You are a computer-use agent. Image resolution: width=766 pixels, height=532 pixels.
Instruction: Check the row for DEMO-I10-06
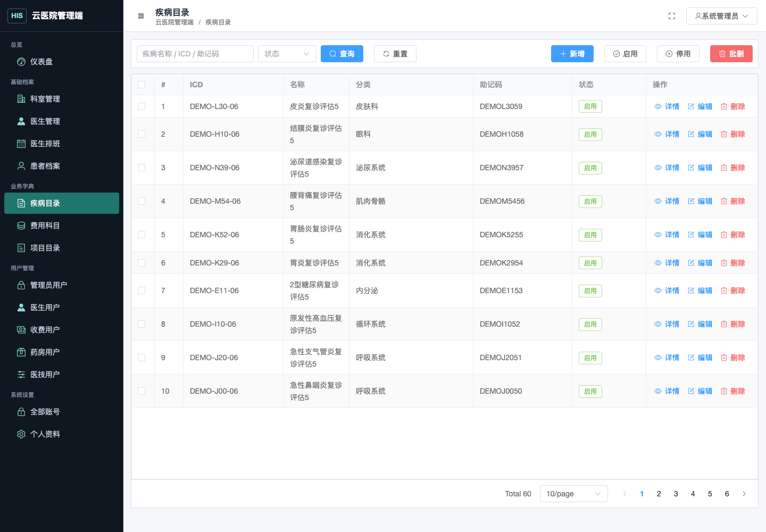click(x=141, y=324)
